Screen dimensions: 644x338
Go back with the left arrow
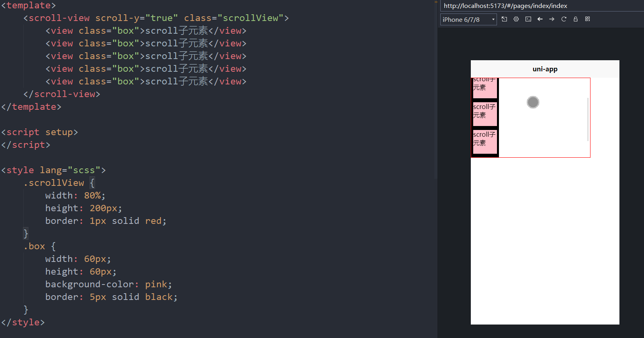coord(540,19)
